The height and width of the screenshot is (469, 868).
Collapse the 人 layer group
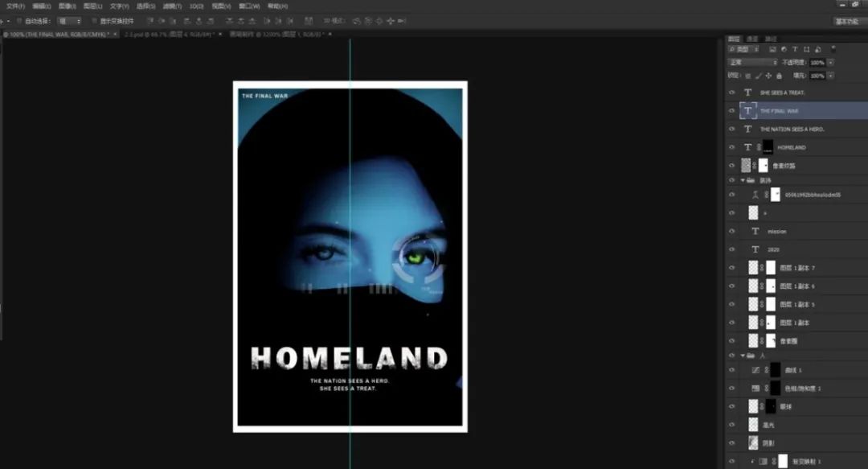(743, 356)
